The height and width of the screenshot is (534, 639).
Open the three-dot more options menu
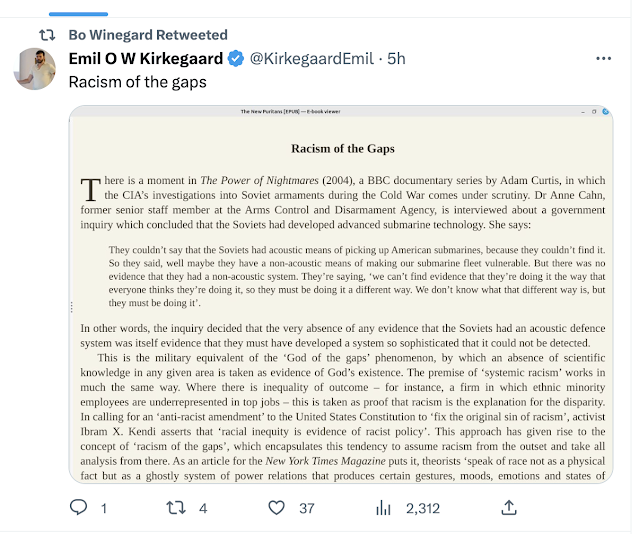(603, 59)
